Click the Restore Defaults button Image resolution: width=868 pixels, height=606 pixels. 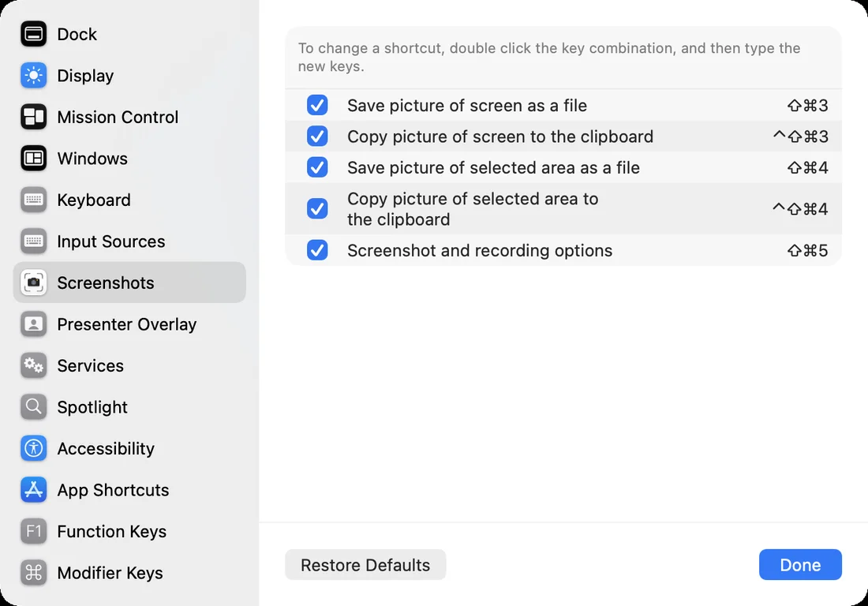point(365,564)
